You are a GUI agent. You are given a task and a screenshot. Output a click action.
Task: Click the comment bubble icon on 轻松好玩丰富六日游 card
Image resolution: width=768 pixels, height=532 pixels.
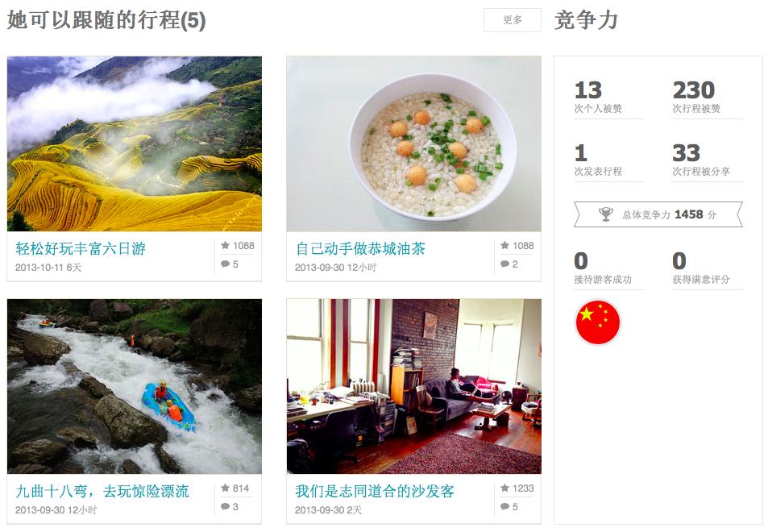[x=226, y=264]
